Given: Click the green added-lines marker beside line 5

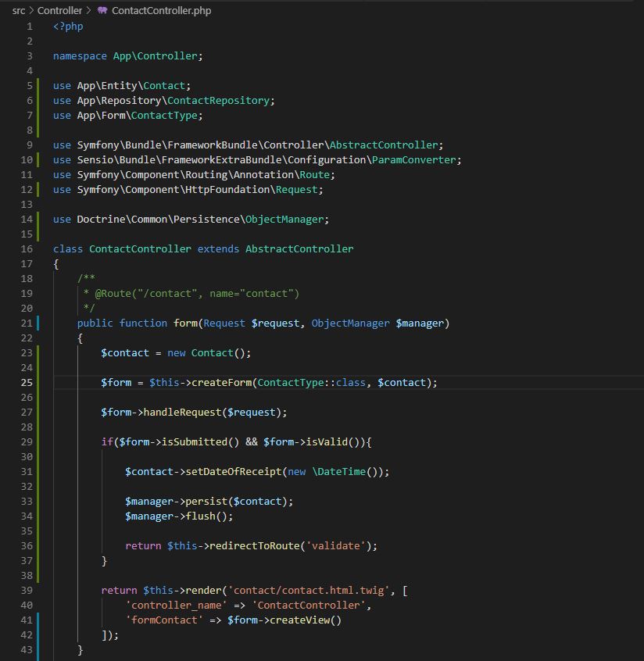Looking at the screenshot, I should [x=38, y=86].
